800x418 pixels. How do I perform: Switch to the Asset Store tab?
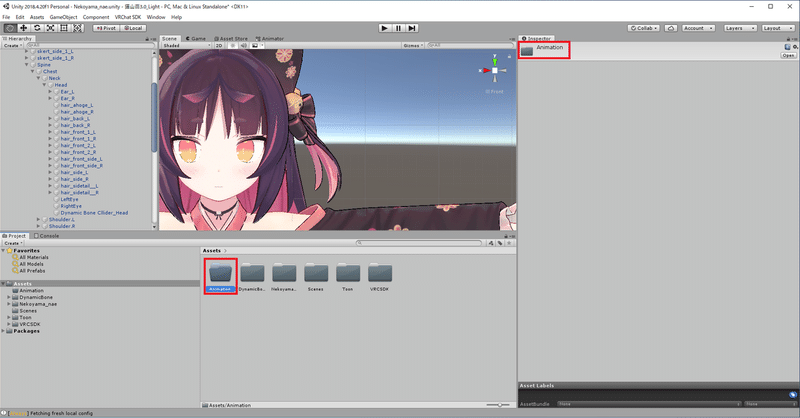[231, 38]
